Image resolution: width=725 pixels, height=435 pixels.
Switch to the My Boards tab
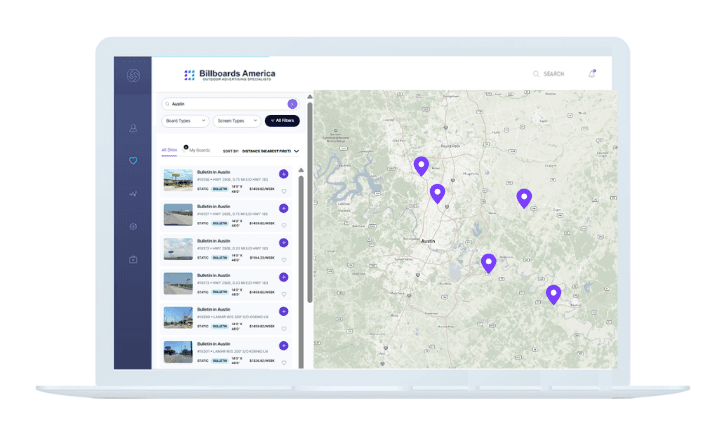[200, 151]
